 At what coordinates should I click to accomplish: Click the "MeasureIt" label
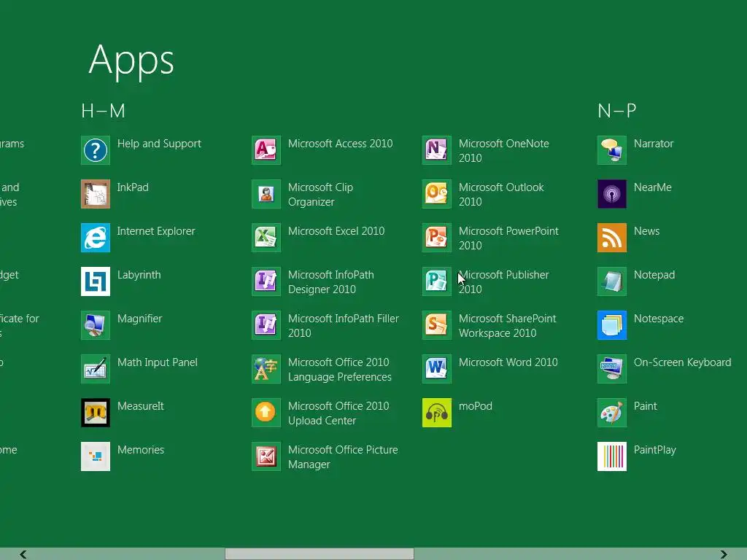141,406
